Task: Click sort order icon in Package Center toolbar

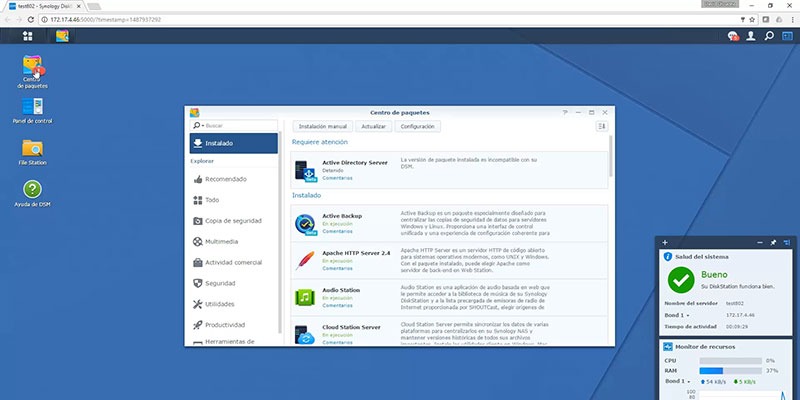Action: tap(602, 126)
